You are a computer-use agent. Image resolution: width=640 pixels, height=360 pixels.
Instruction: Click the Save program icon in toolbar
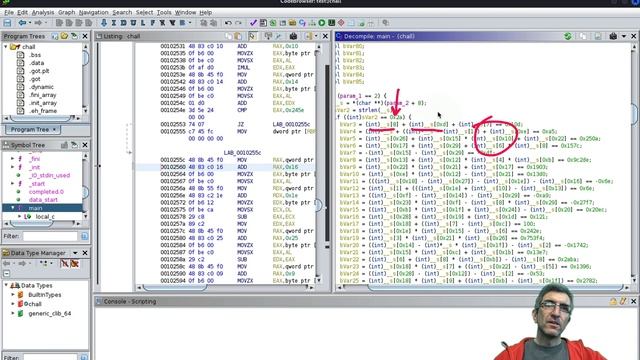click(x=7, y=23)
